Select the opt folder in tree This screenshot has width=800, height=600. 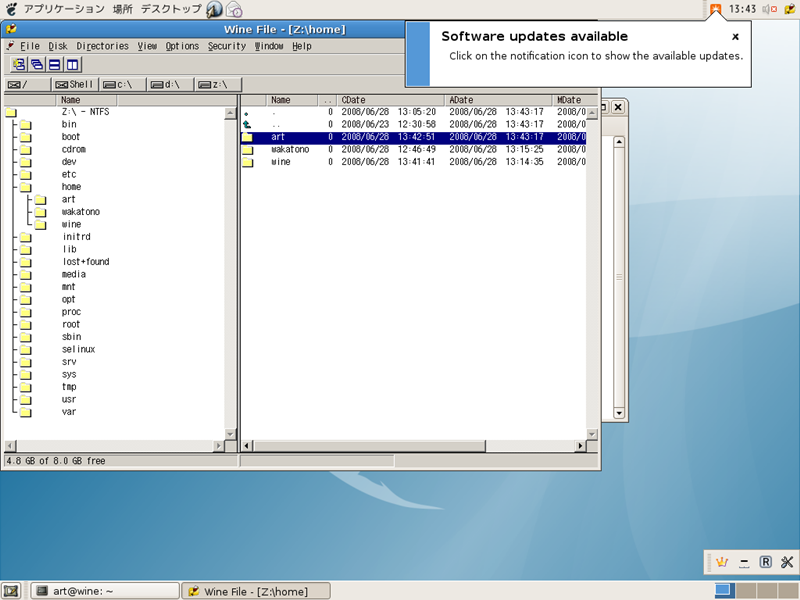[68, 299]
